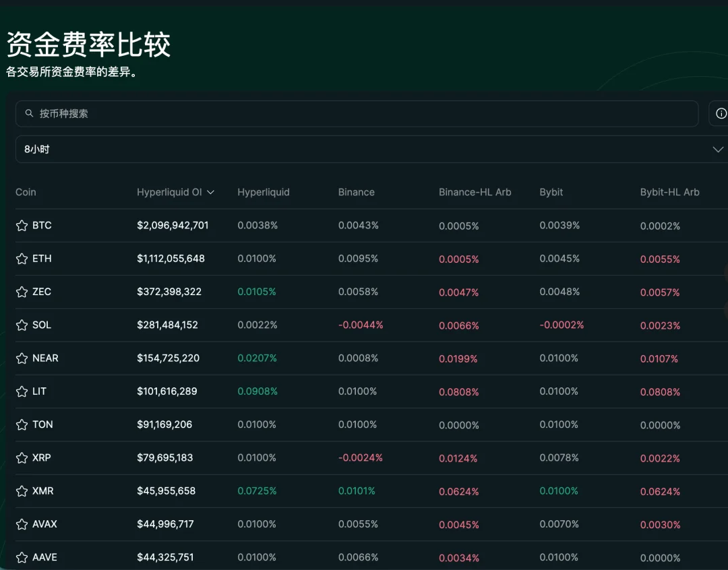This screenshot has width=728, height=570.
Task: Sort by Hyperliquid OI column
Action: click(175, 192)
